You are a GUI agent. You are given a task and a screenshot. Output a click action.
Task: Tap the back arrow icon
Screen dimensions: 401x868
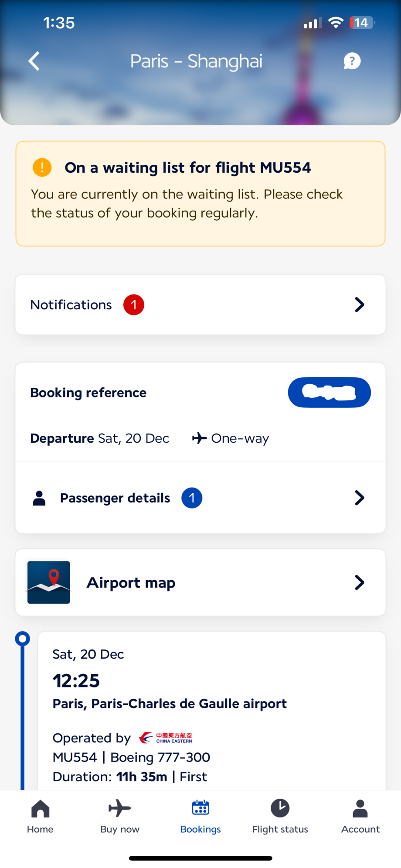(x=34, y=61)
